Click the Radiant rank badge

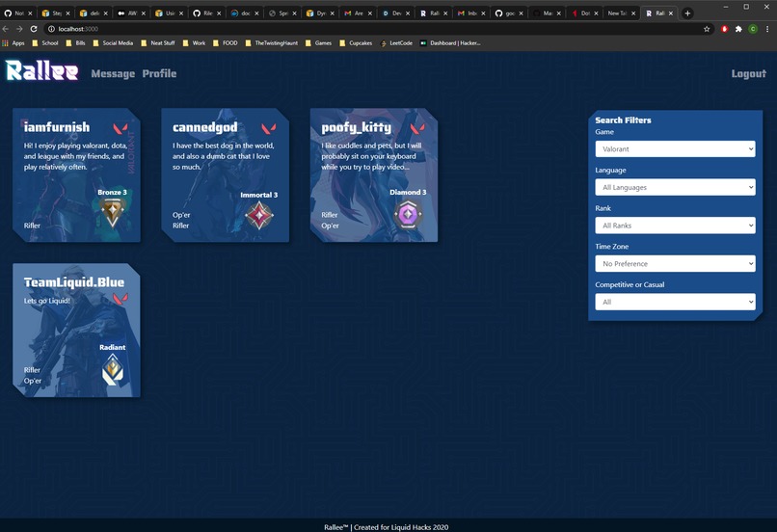click(113, 369)
